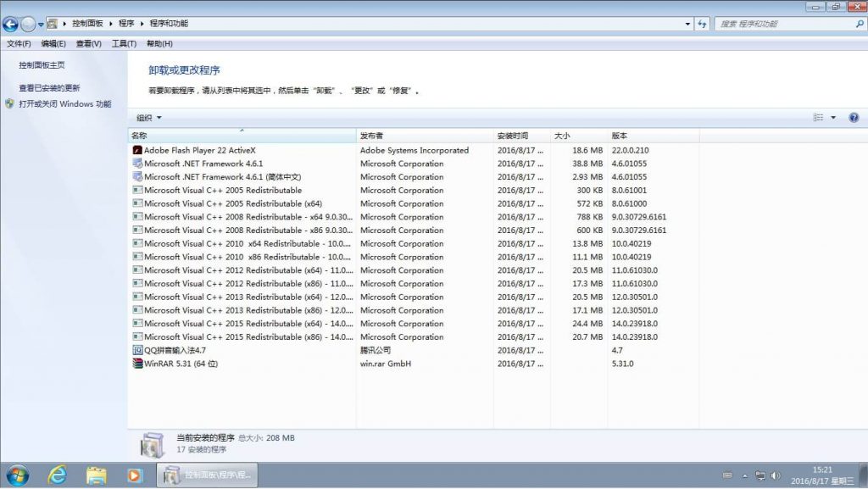The height and width of the screenshot is (489, 868).
Task: Open the 查看(V) menu
Action: tap(88, 44)
